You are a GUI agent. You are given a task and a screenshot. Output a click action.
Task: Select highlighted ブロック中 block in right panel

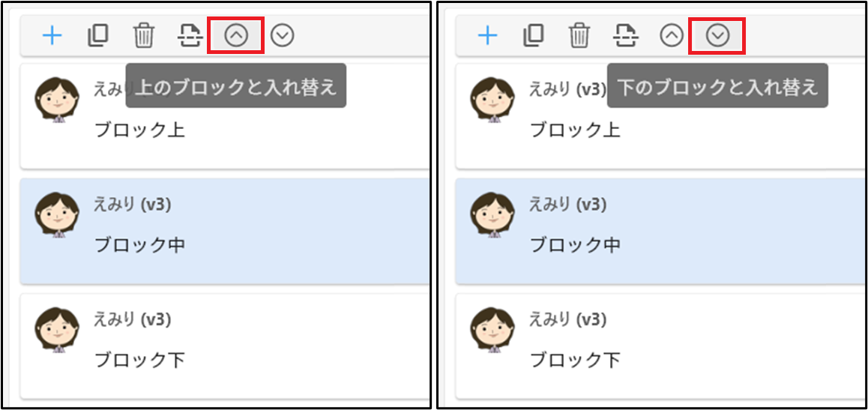pos(662,231)
